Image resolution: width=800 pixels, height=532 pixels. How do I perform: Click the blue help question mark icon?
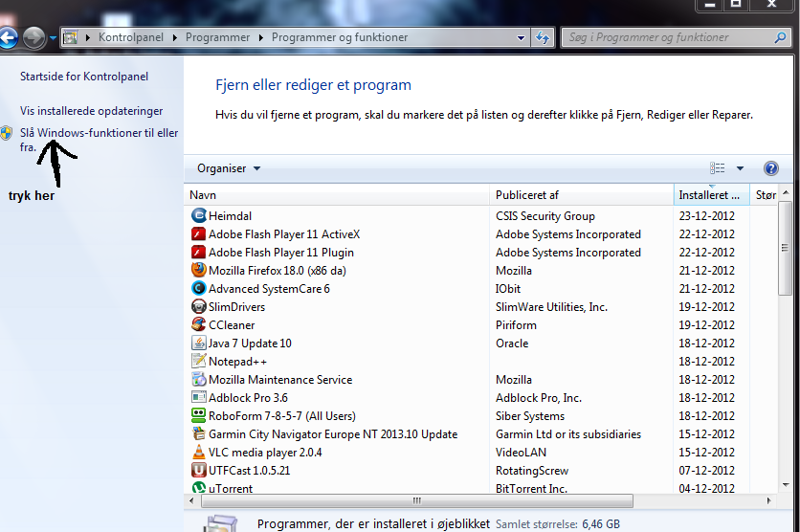[x=771, y=168]
